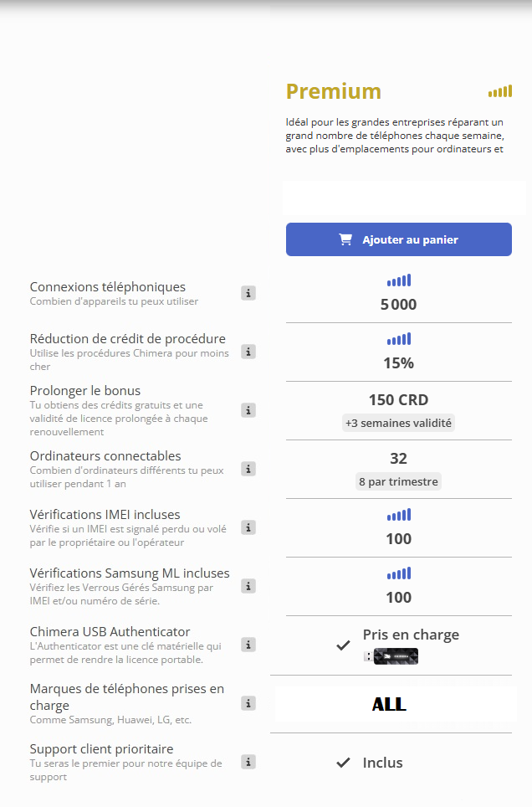532x807 pixels.
Task: Click the checkmark next to Pris en charge
Action: pyautogui.click(x=343, y=645)
